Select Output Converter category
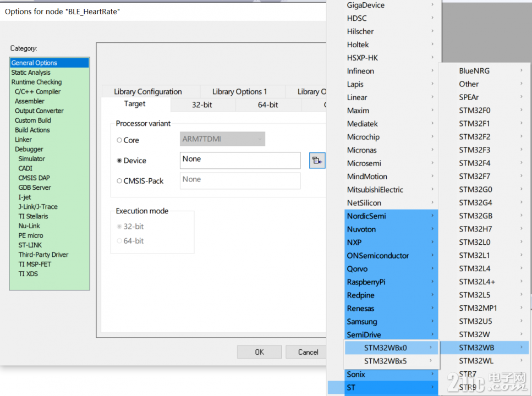This screenshot has height=396, width=532. tap(50, 111)
